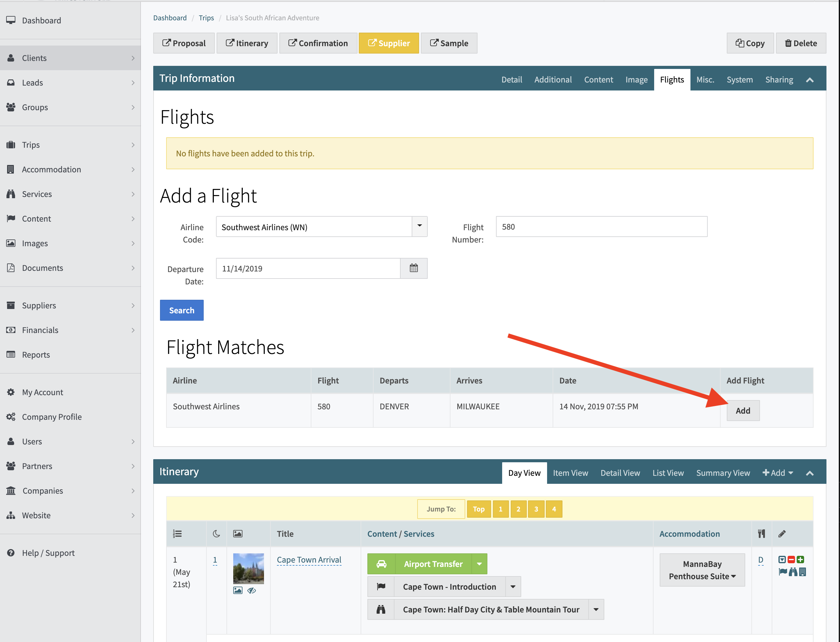840x642 pixels.
Task: Open the Cape Town - Introduction dropdown caret
Action: 513,587
